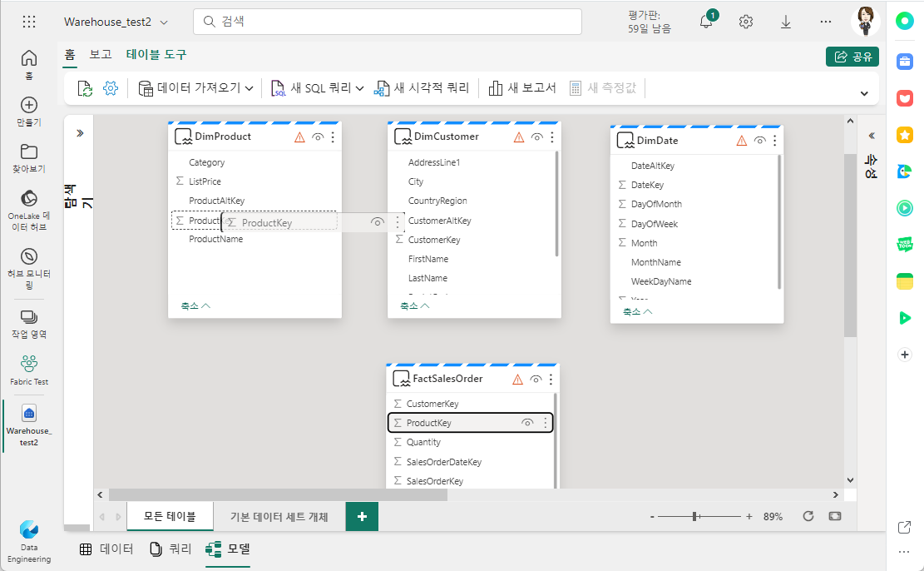Open DimCustomer table more options
This screenshot has height=571, width=924.
552,137
